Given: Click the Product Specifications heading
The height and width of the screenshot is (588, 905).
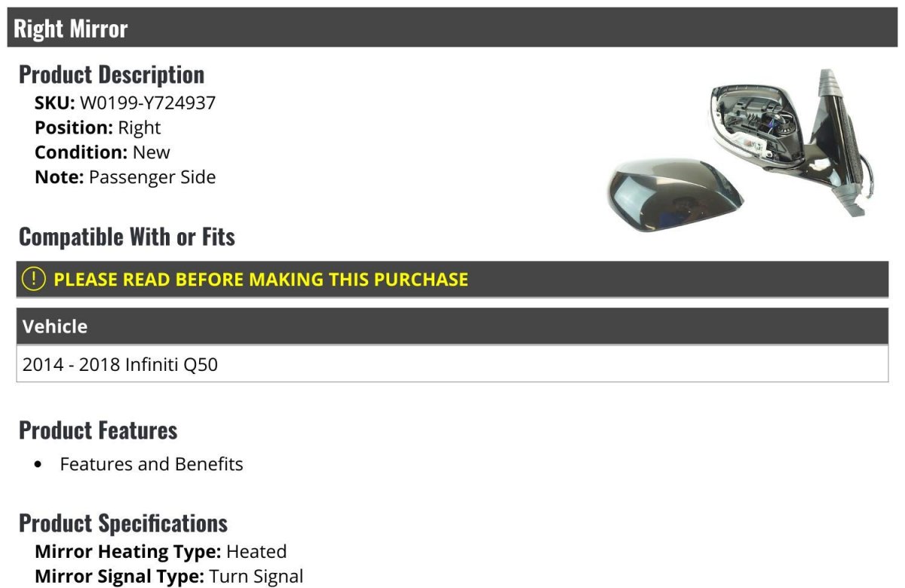Looking at the screenshot, I should pos(123,523).
